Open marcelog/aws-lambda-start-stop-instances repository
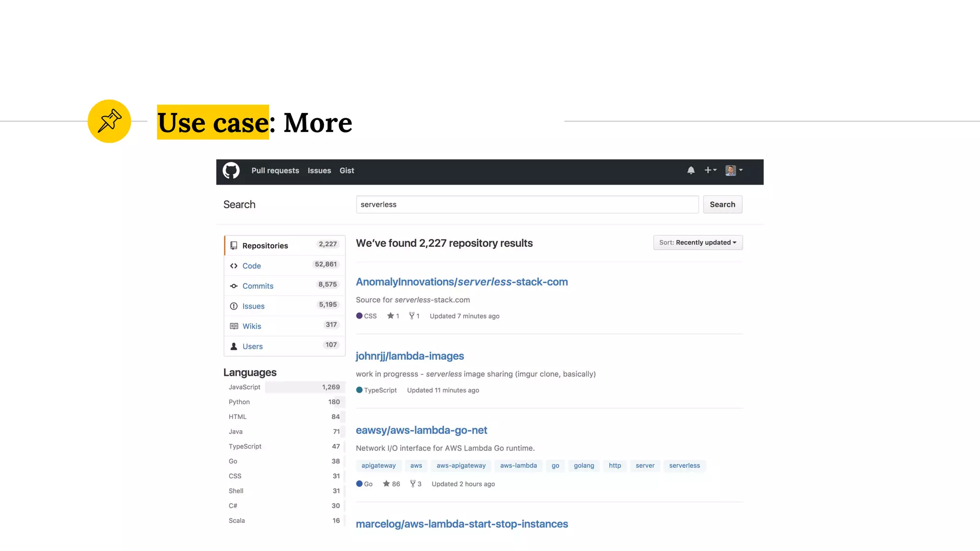 tap(462, 524)
